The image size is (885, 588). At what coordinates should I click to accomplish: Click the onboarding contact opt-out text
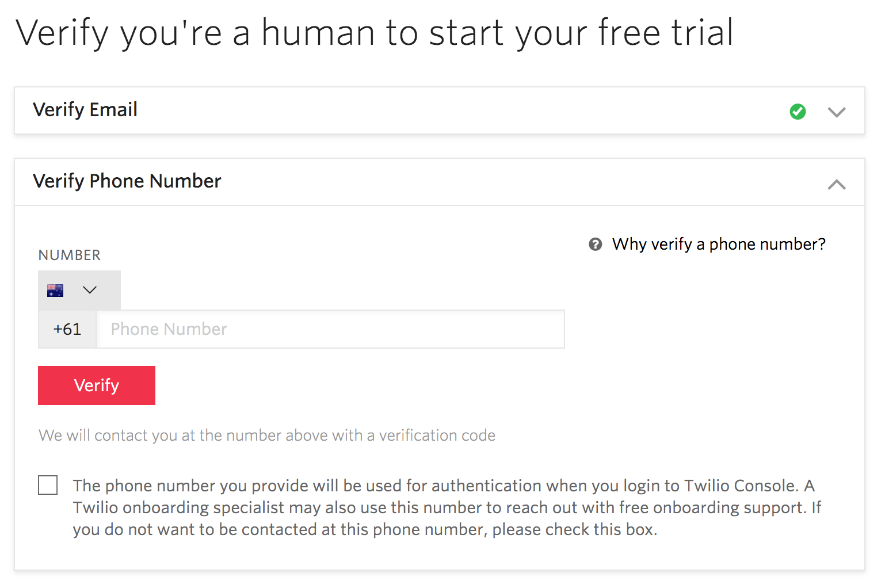pyautogui.click(x=447, y=507)
